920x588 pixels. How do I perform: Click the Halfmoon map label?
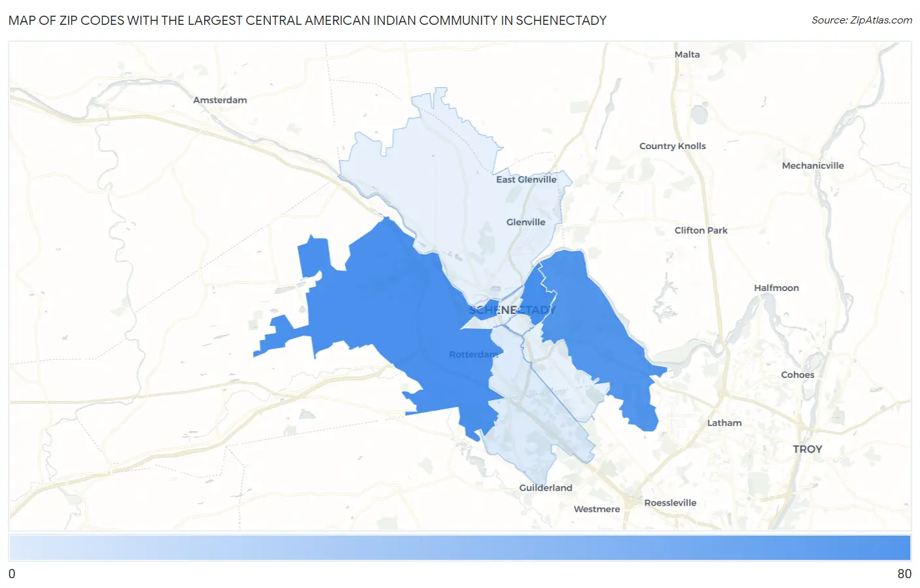click(776, 288)
